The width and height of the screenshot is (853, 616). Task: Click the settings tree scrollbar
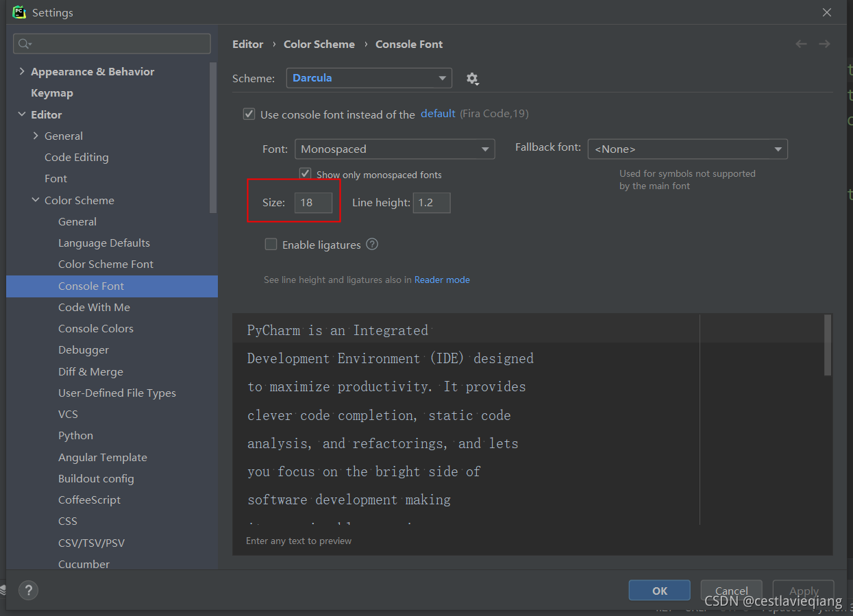click(x=213, y=137)
